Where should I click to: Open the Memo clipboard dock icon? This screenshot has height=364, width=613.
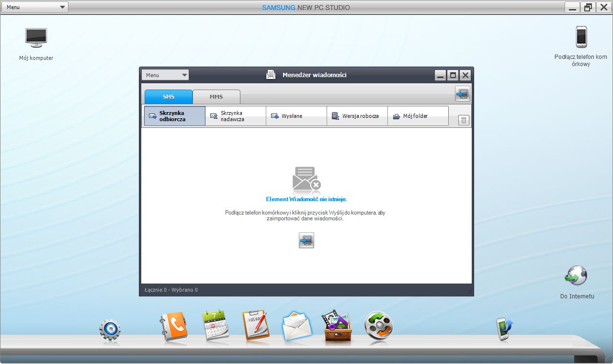(255, 326)
